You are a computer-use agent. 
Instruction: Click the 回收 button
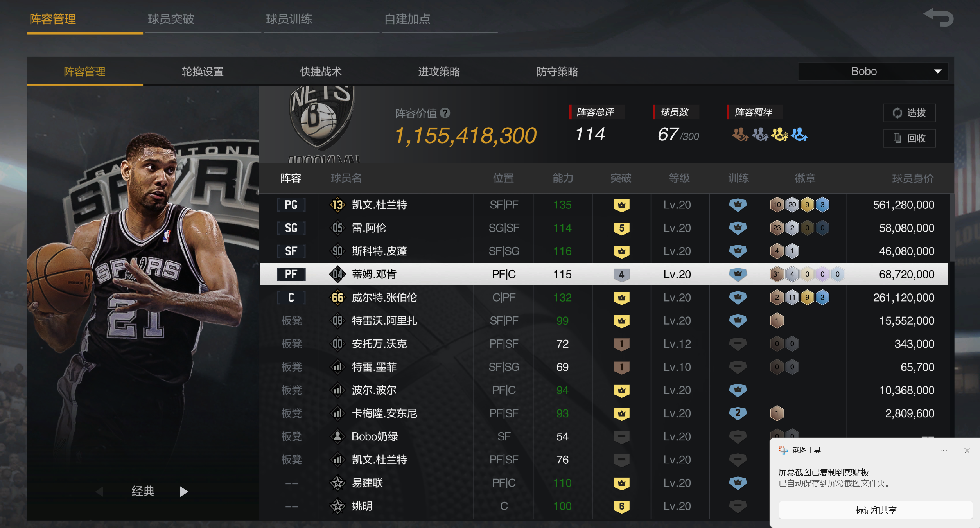point(909,138)
